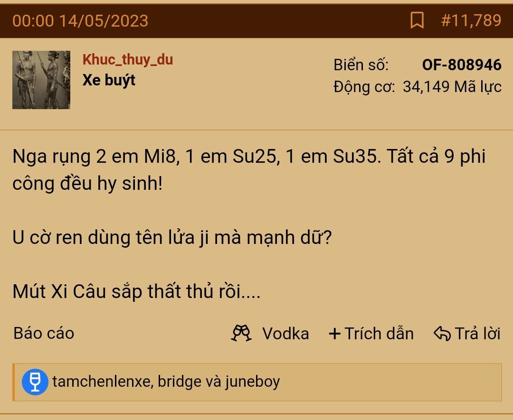Click the reply arrow icon
This screenshot has height=420, width=513.
(x=442, y=334)
